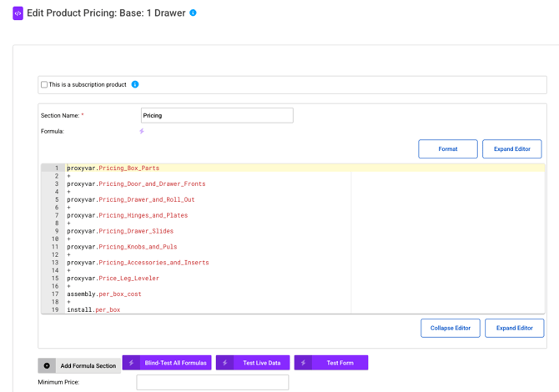
Task: Click into the Minimum Price field
Action: click(x=212, y=382)
